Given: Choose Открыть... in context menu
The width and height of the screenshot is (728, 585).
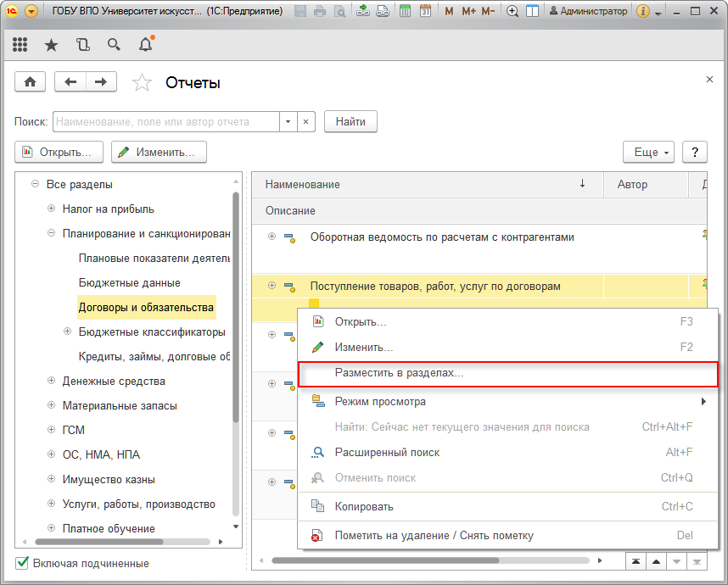Looking at the screenshot, I should (x=508, y=321).
